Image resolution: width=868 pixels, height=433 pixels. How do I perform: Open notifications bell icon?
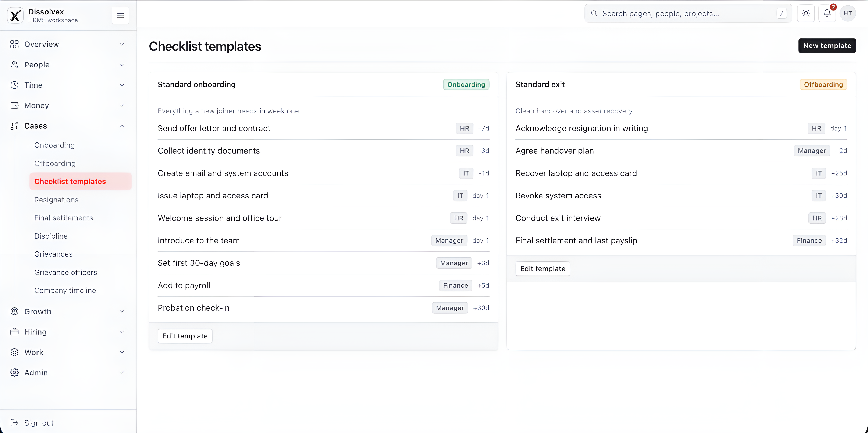(827, 14)
